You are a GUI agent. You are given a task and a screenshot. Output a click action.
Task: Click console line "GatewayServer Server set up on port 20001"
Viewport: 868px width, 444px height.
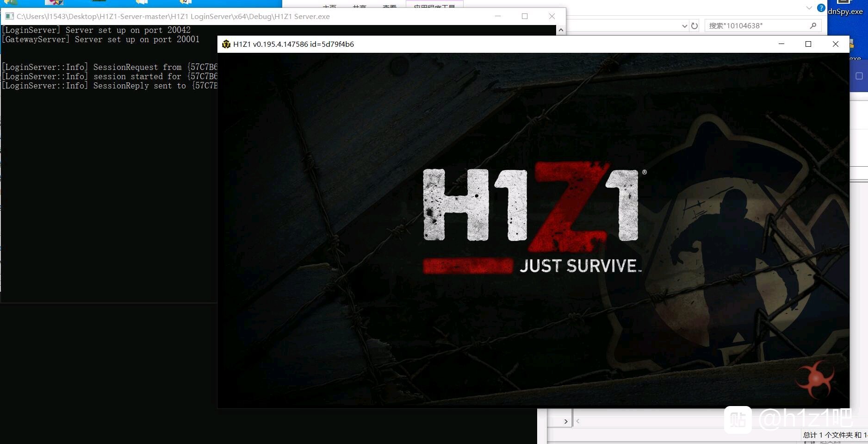click(x=101, y=39)
